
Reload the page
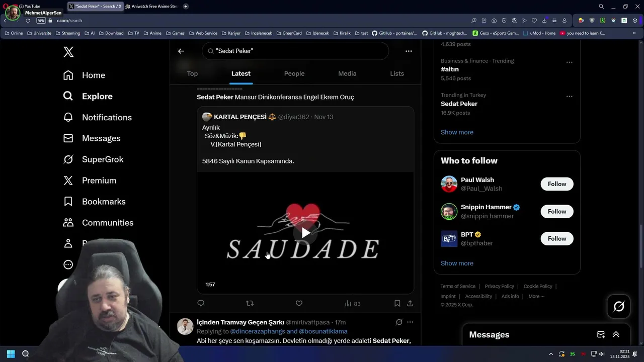(x=28, y=21)
